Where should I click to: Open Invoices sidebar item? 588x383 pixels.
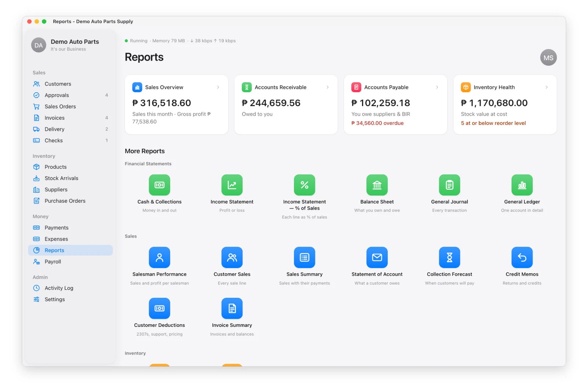click(71, 118)
